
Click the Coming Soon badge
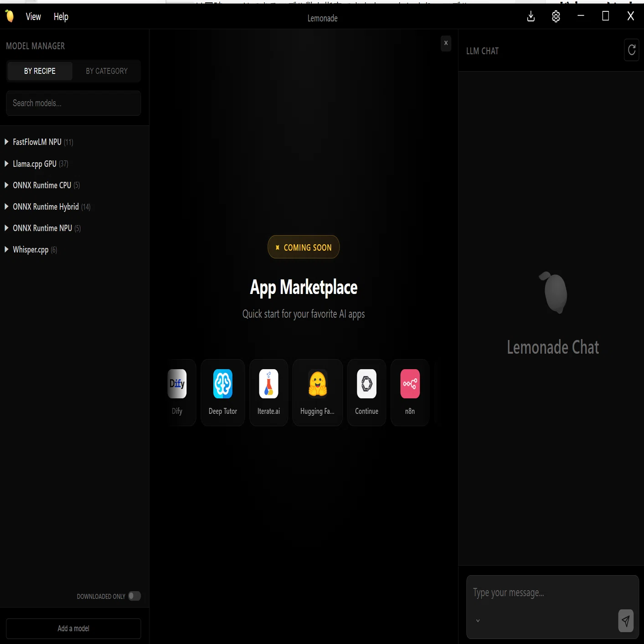click(304, 247)
